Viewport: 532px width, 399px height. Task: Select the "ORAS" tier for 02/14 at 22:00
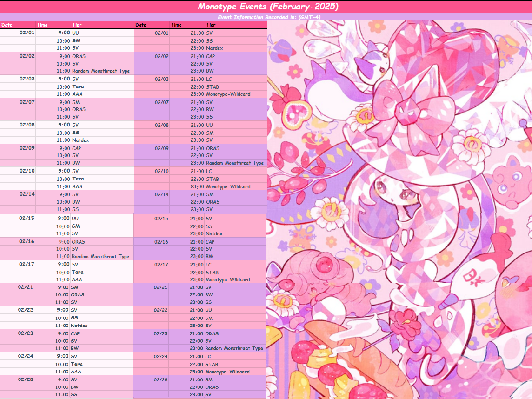[213, 202]
